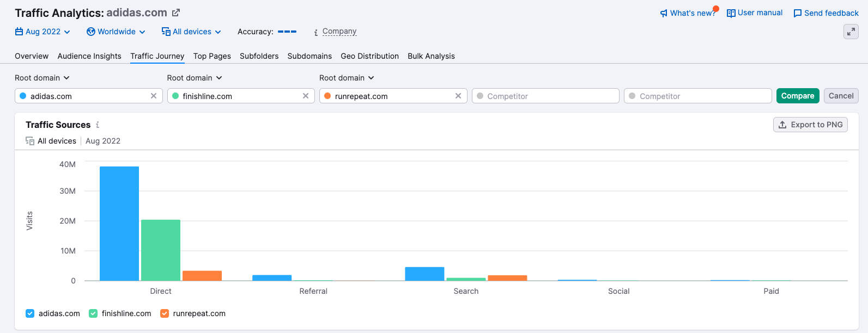Click the Cancel button

click(x=841, y=96)
